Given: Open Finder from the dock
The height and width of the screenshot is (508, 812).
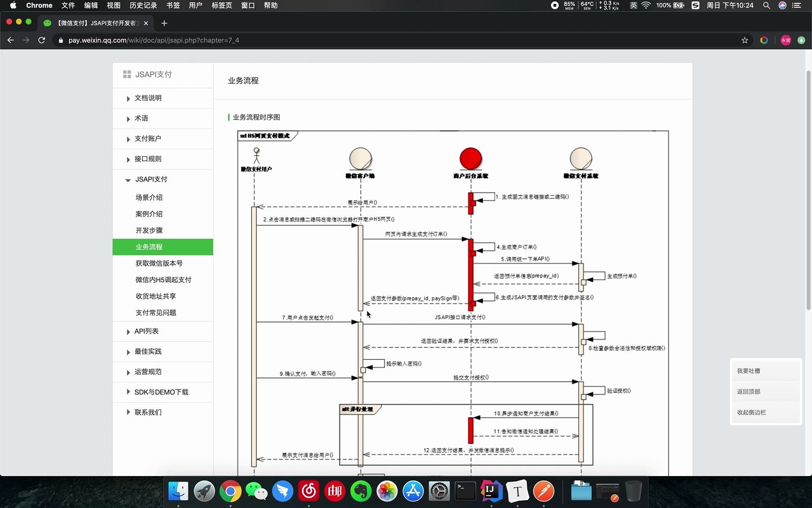Looking at the screenshot, I should 178,492.
